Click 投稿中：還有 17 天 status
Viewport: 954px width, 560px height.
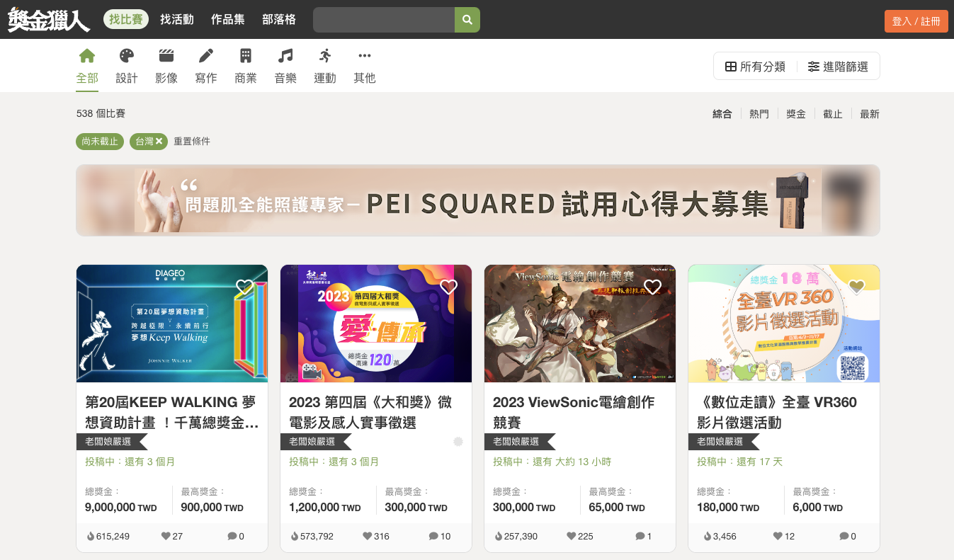(x=739, y=462)
